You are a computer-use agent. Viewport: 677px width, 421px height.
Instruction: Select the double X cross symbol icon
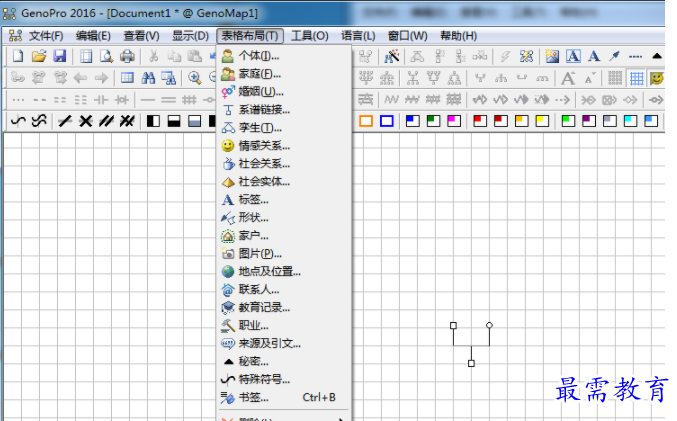[127, 121]
